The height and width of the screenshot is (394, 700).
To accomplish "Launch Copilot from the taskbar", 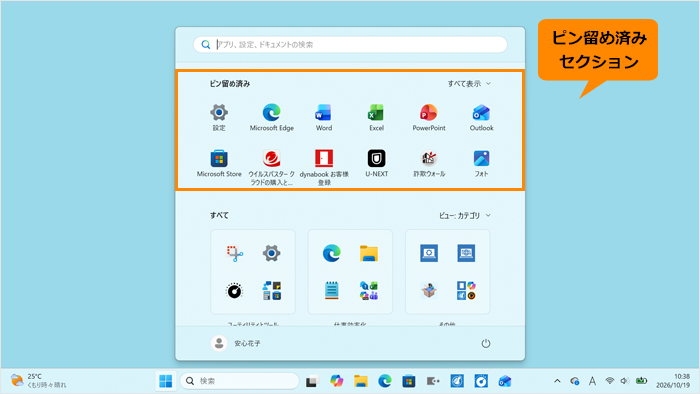I will (336, 381).
